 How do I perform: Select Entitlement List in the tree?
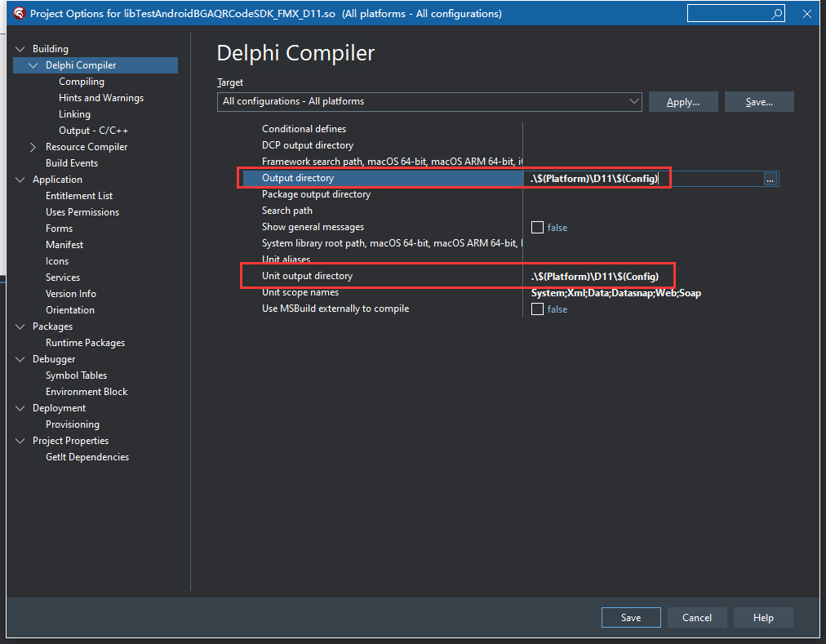tap(79, 196)
